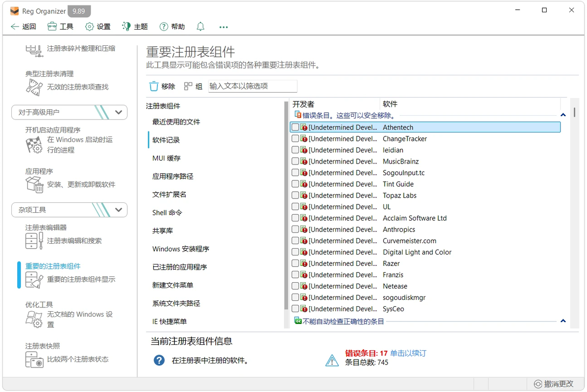Click the blue question mark info icon
Screen dimensions: 587x392
(159, 360)
